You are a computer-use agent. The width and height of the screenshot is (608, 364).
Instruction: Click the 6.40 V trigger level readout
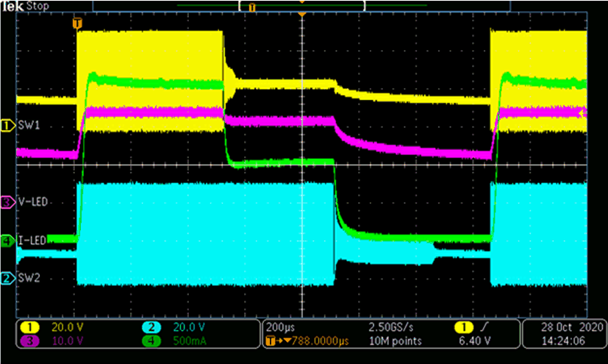[x=475, y=341]
